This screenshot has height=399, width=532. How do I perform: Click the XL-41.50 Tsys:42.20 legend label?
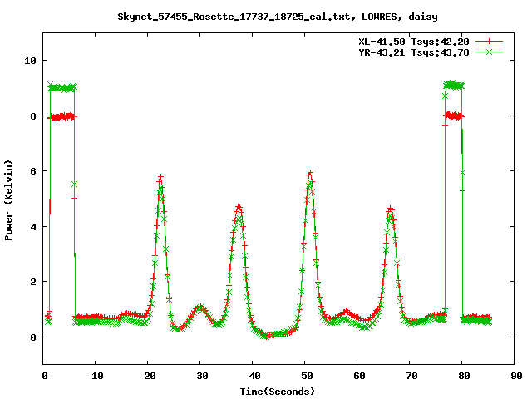tap(414, 42)
